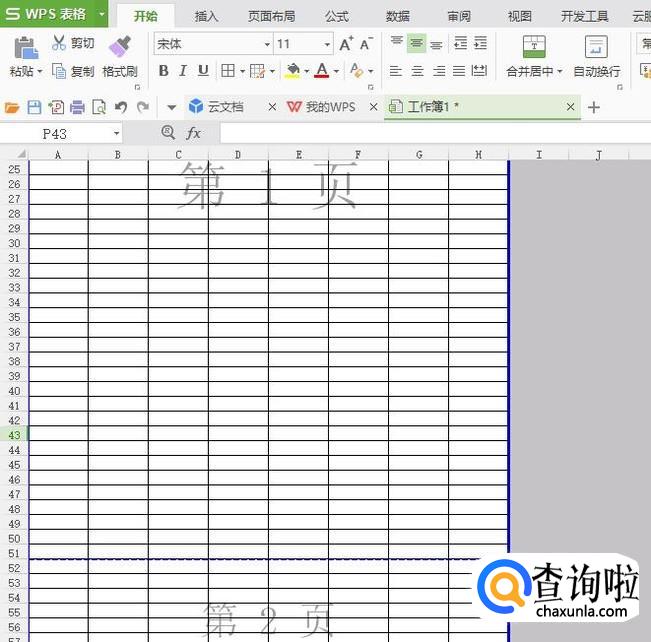This screenshot has width=651, height=642.
Task: Add a new document tab
Action: (594, 108)
